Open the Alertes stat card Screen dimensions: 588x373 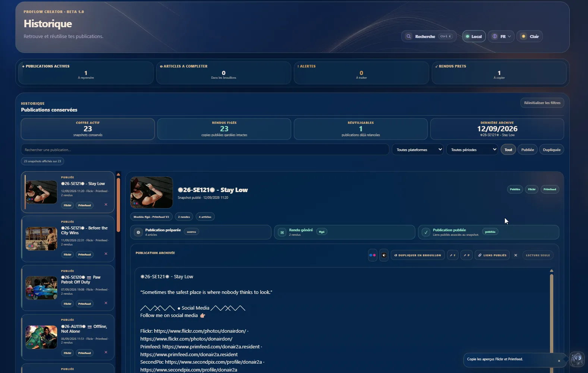tap(361, 73)
